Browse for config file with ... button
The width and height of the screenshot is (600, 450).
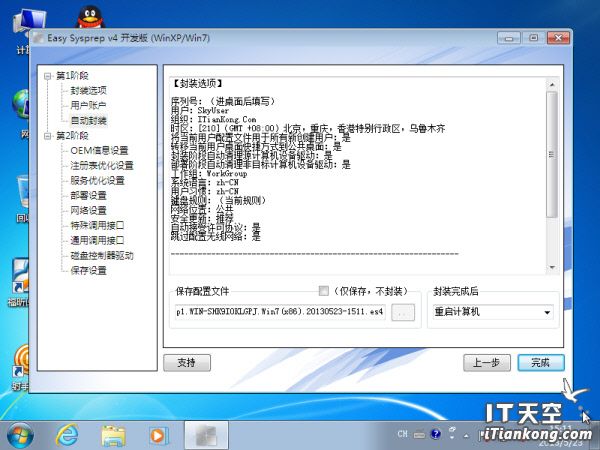coord(403,312)
